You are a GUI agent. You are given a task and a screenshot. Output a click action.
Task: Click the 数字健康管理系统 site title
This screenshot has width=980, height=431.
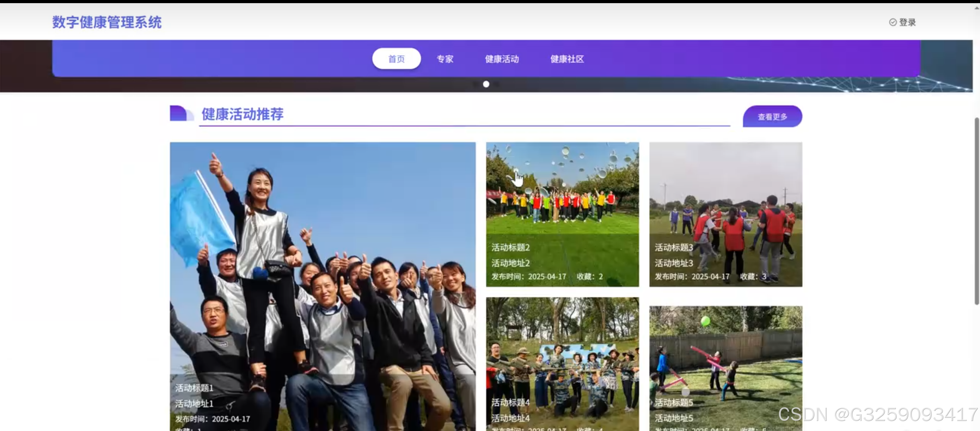point(107,22)
